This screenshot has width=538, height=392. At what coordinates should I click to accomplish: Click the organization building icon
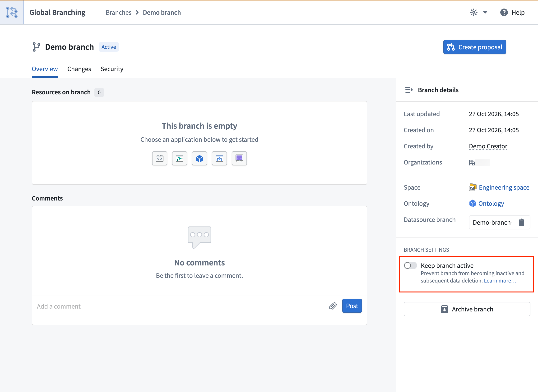pos(472,163)
